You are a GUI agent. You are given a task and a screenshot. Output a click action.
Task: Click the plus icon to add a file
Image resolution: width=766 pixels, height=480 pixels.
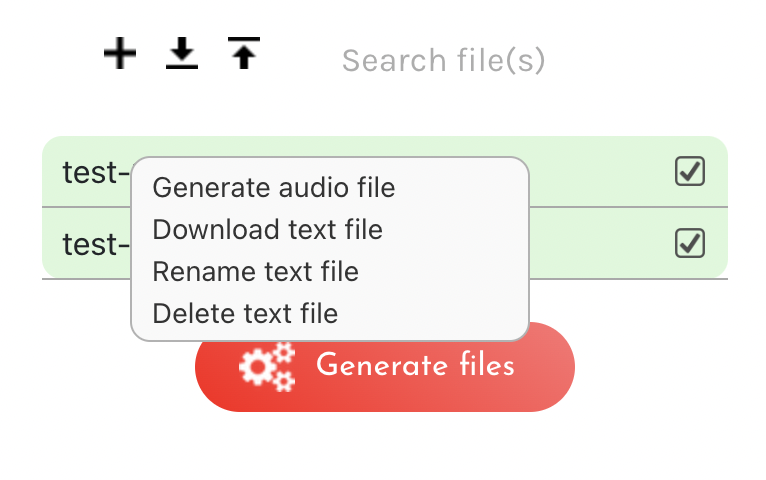pos(120,53)
